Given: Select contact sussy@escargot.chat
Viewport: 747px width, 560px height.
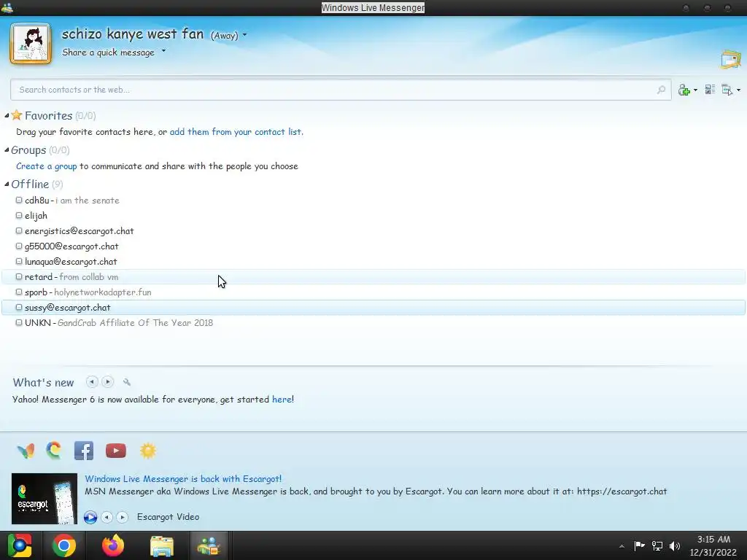Looking at the screenshot, I should pos(373,307).
